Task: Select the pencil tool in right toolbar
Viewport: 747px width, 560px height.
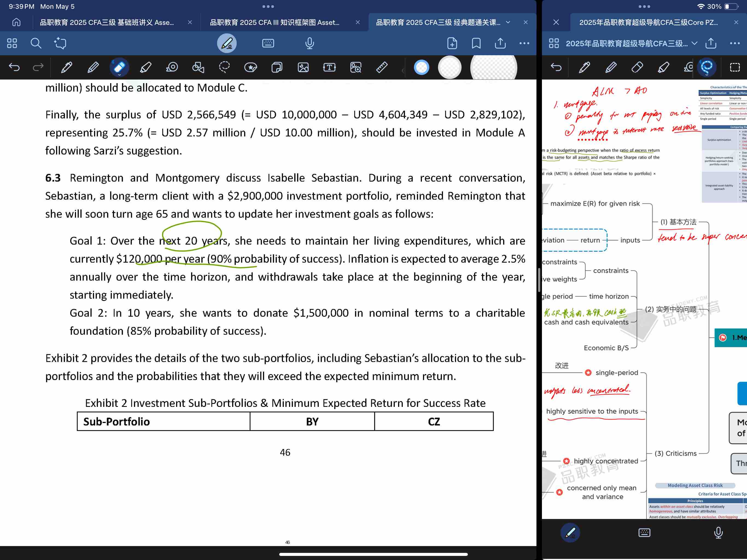Action: click(611, 67)
